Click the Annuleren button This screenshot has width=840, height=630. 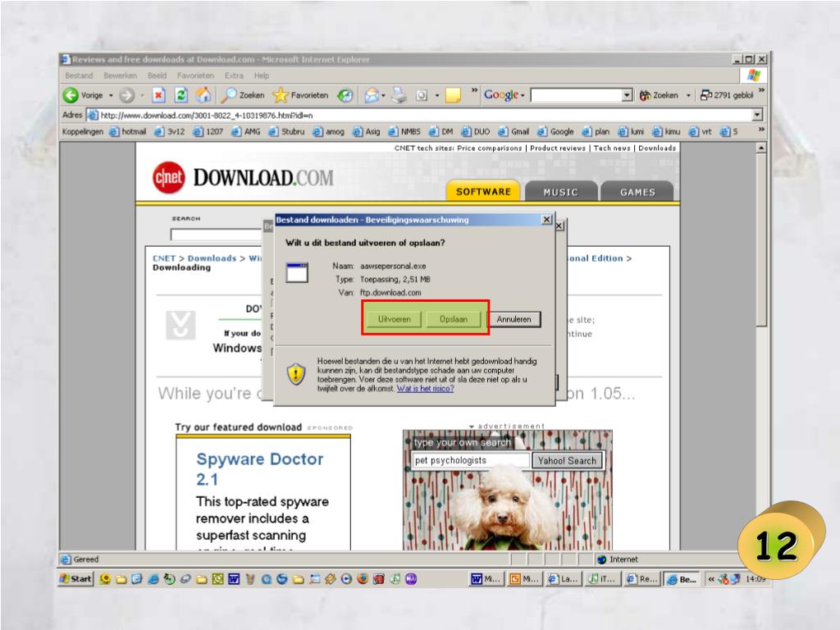(514, 319)
